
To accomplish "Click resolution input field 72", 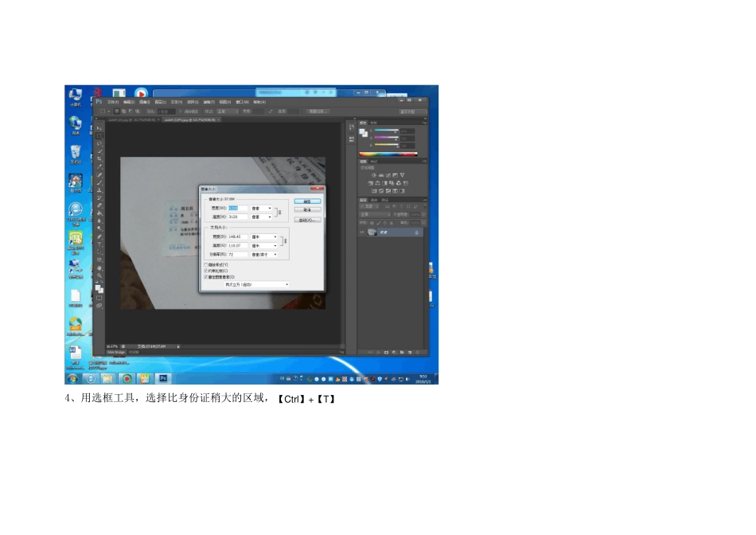I will click(238, 254).
